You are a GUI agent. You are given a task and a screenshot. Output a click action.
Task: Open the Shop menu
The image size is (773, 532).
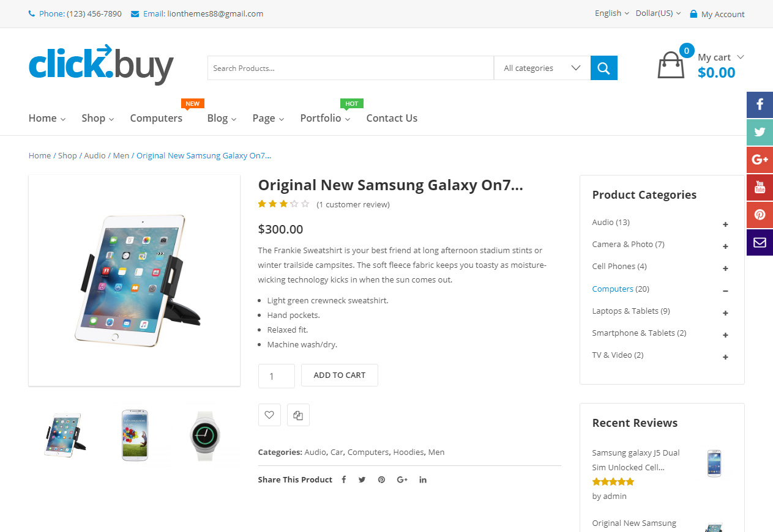97,118
